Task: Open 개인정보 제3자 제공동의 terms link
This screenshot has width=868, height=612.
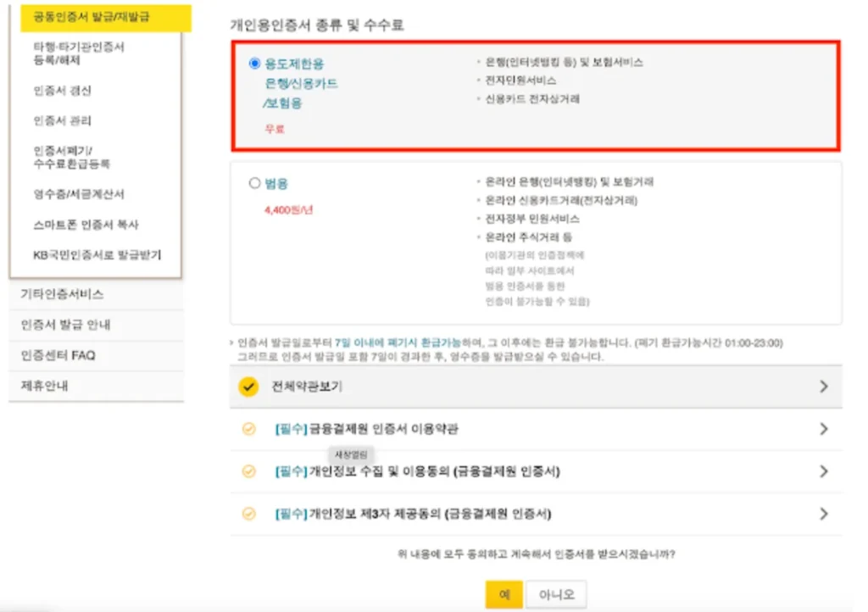Action: coord(413,514)
